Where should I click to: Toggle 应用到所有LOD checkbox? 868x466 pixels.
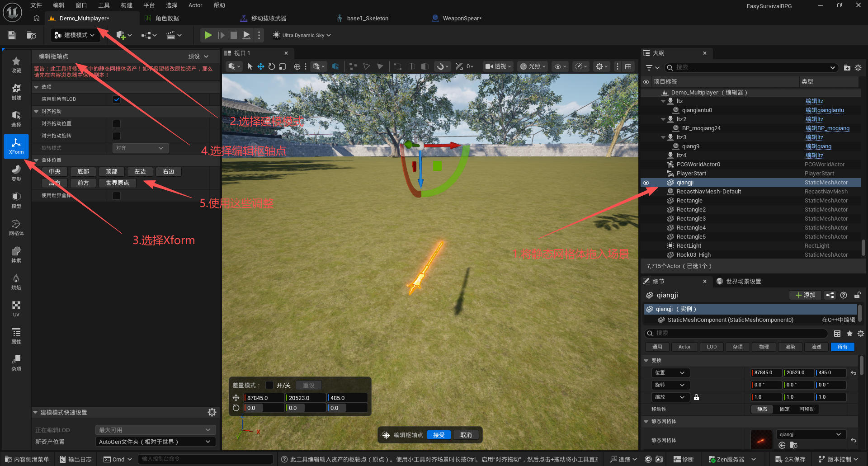point(117,99)
